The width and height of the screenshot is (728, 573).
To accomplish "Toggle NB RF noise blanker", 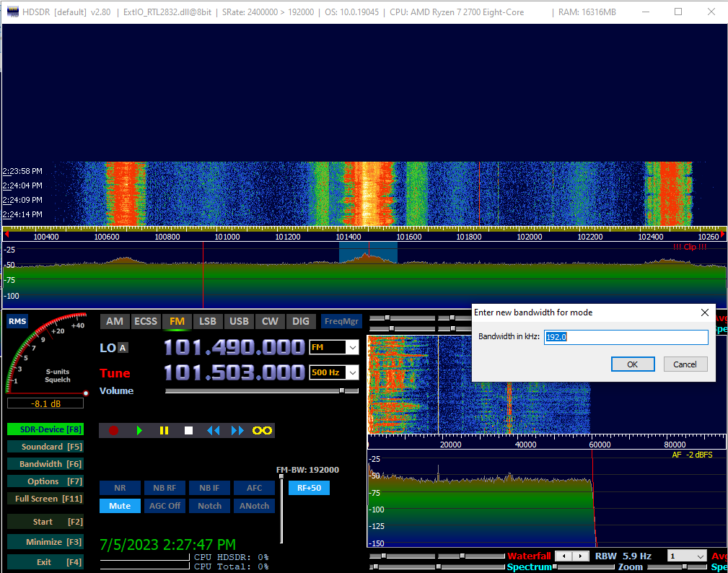I will pyautogui.click(x=165, y=488).
